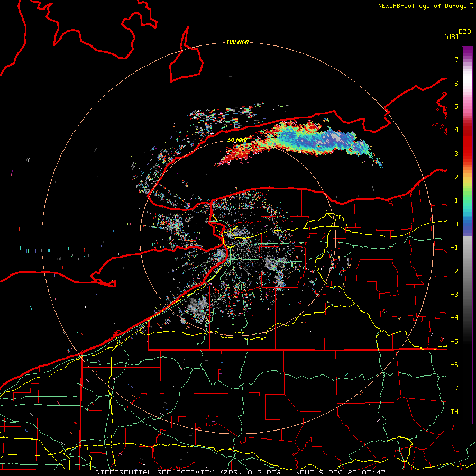Click the -1 value on color scale
476x476 pixels.
click(454, 248)
